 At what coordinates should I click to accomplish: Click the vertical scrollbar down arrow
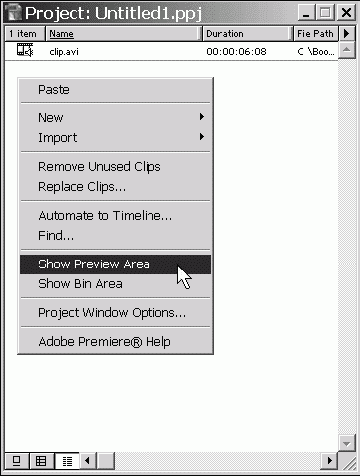tap(347, 443)
